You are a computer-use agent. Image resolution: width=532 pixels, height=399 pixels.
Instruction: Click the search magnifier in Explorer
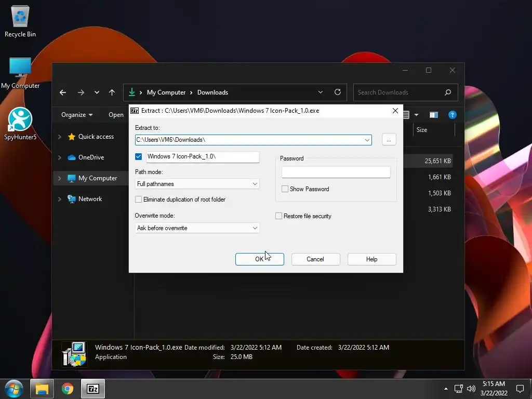pos(448,92)
